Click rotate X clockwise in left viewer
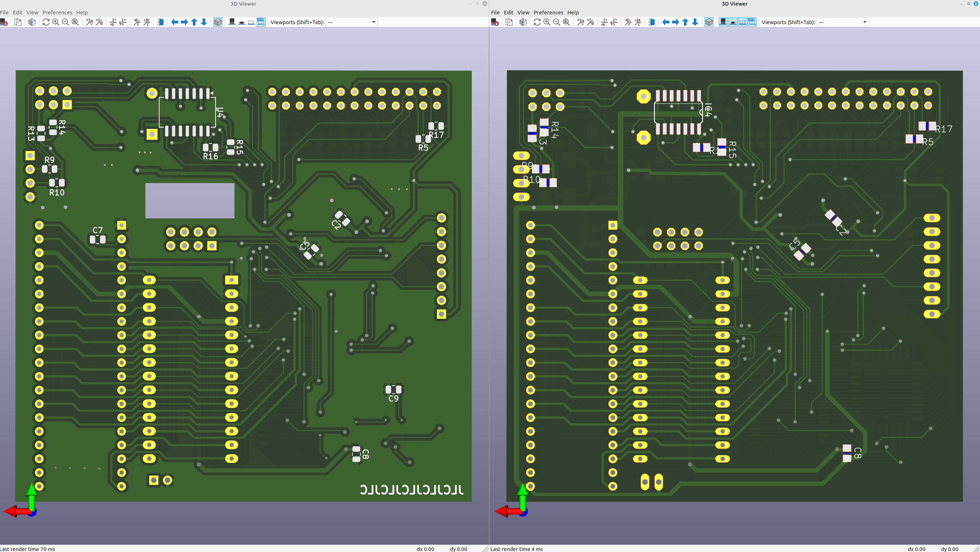 pyautogui.click(x=89, y=22)
